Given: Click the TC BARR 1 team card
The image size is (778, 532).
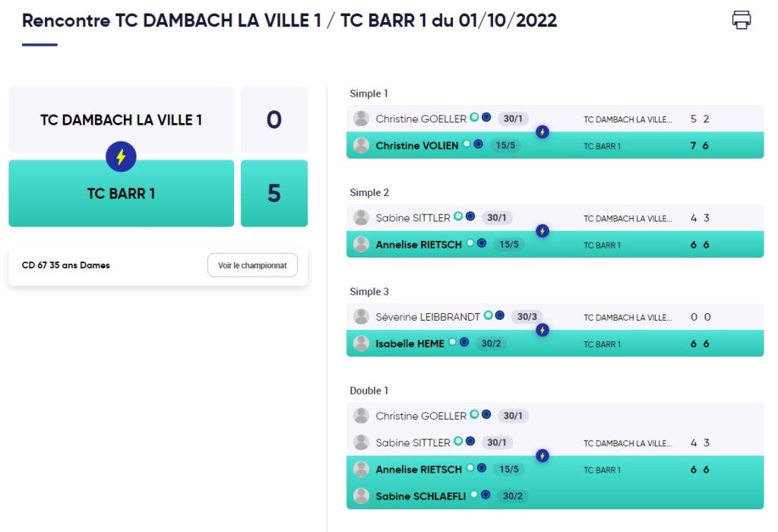Looking at the screenshot, I should pos(121,194).
